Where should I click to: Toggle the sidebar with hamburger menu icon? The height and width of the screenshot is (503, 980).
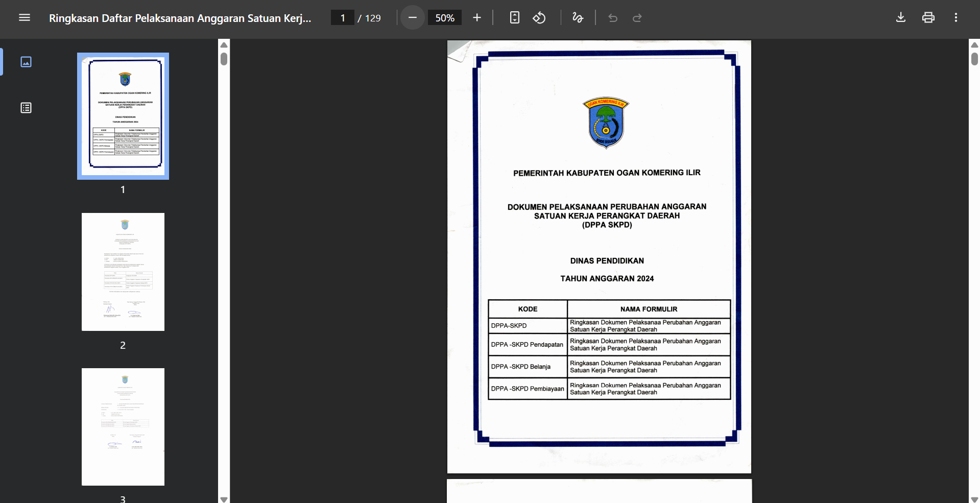(x=25, y=18)
